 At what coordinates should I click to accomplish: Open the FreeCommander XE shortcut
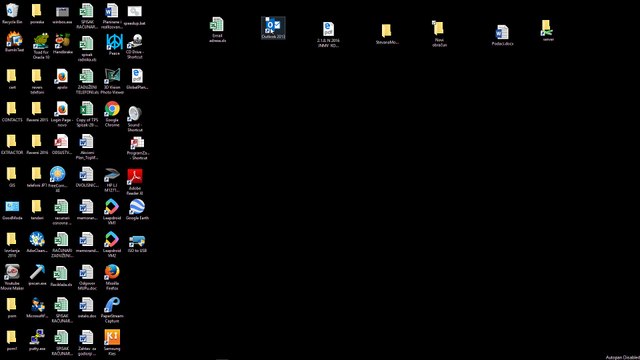pos(58,179)
